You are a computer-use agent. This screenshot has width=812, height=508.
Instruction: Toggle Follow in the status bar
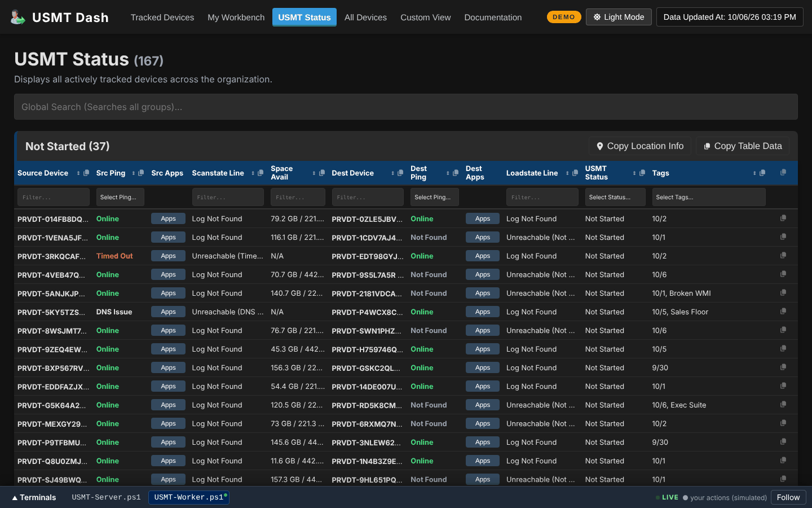pyautogui.click(x=788, y=497)
